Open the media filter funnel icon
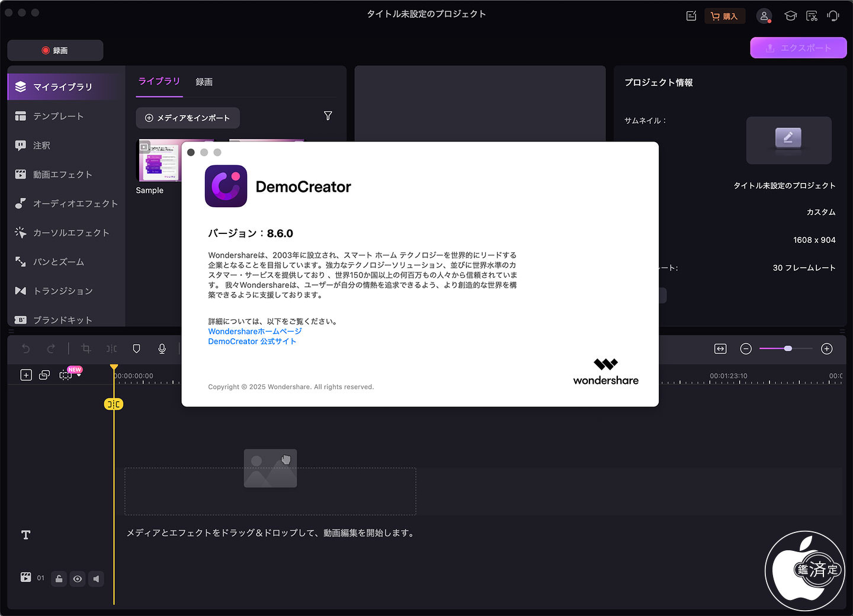The image size is (853, 616). tap(328, 116)
